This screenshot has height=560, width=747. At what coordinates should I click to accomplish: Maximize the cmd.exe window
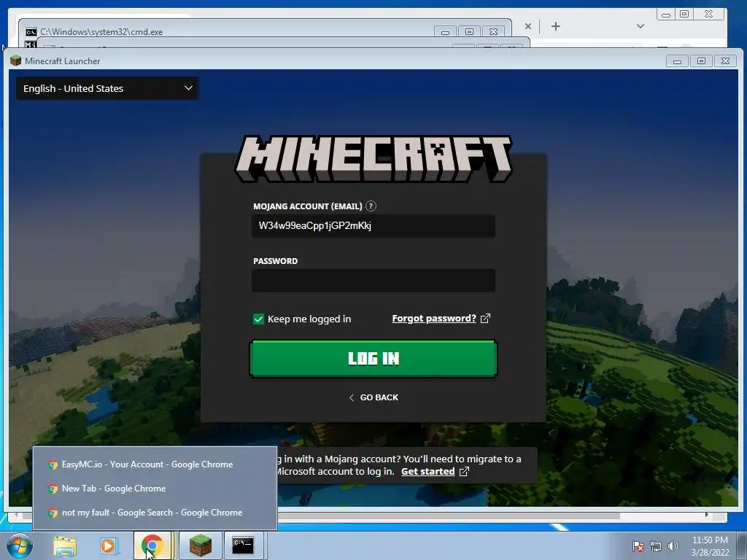click(469, 32)
